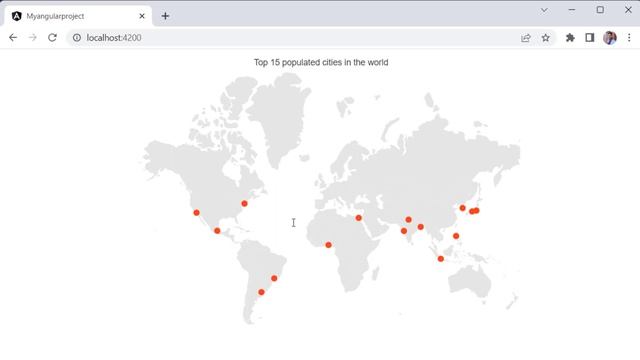Click the Seoul marker in Korea
This screenshot has width=640, height=360.
(462, 208)
